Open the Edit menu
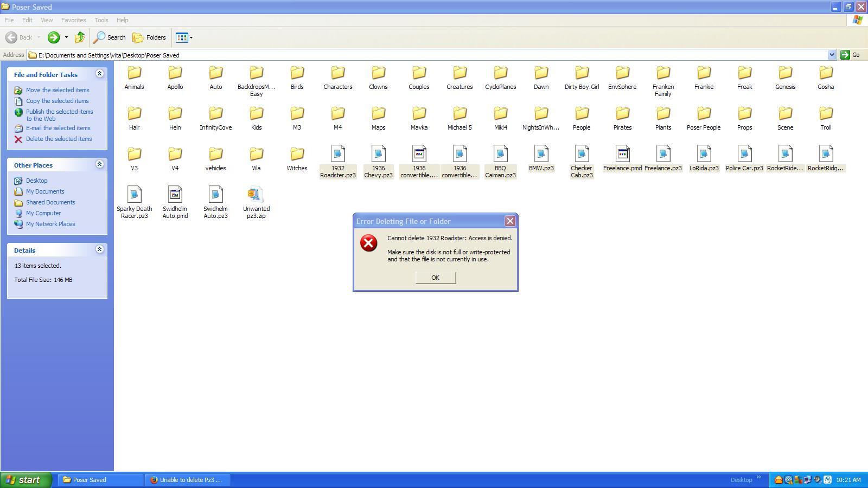The image size is (868, 488). tap(27, 20)
